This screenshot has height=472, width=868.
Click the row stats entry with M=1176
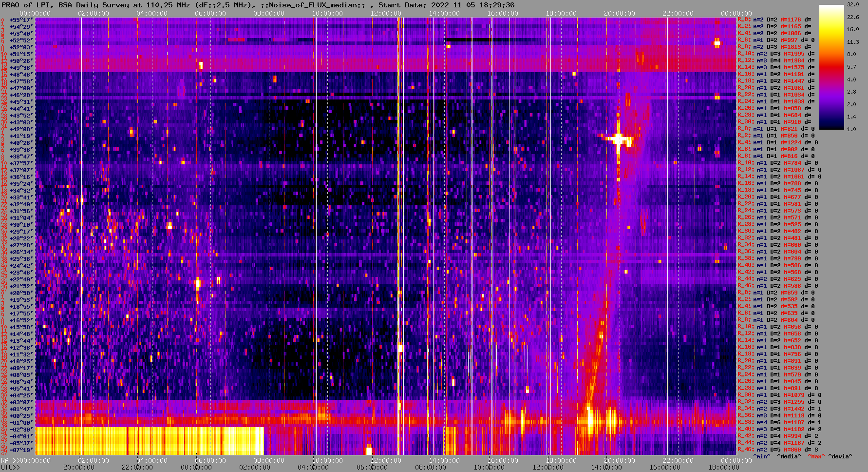(774, 20)
